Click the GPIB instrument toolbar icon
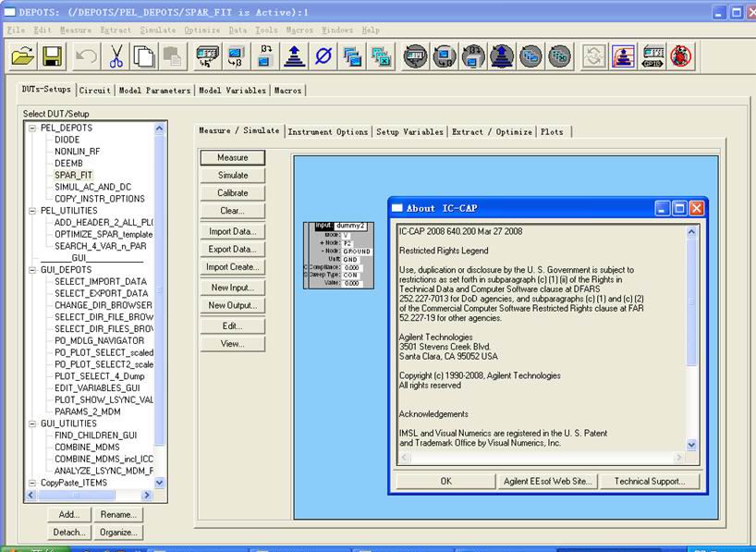The image size is (756, 552). 652,56
